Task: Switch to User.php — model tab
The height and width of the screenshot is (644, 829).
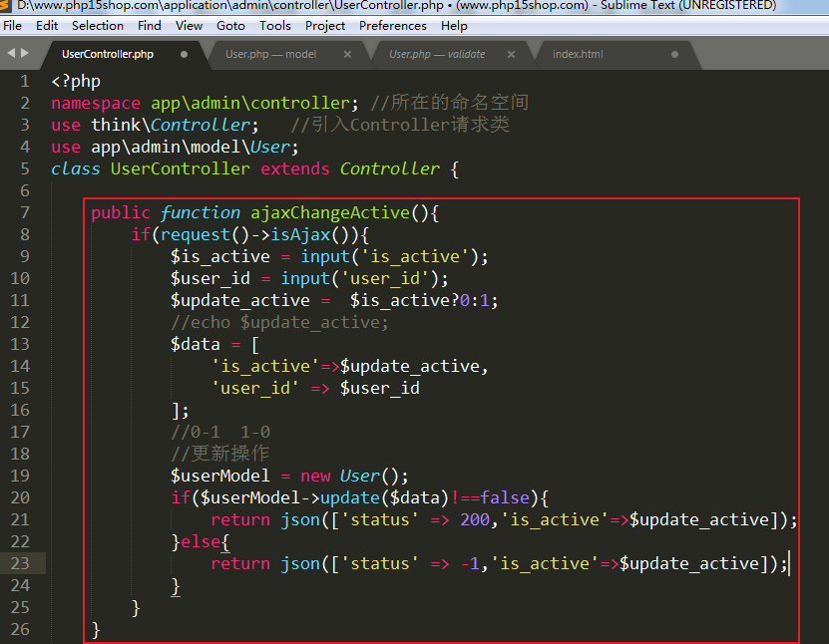Action: [x=270, y=54]
